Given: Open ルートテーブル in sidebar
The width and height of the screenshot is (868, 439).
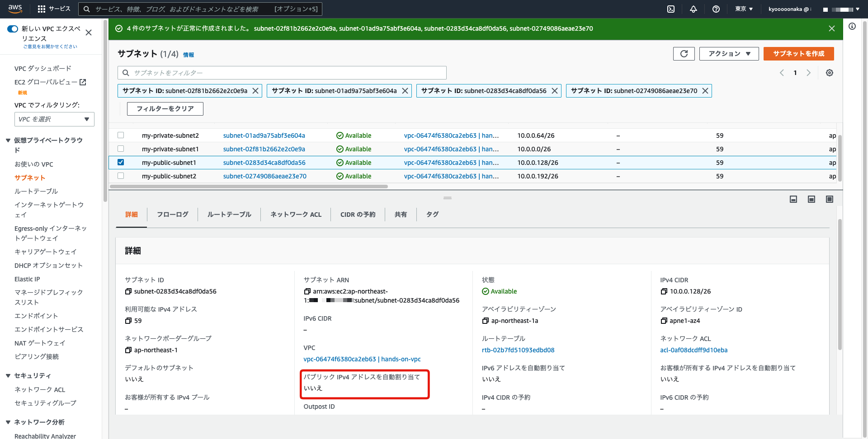Looking at the screenshot, I should click(36, 191).
